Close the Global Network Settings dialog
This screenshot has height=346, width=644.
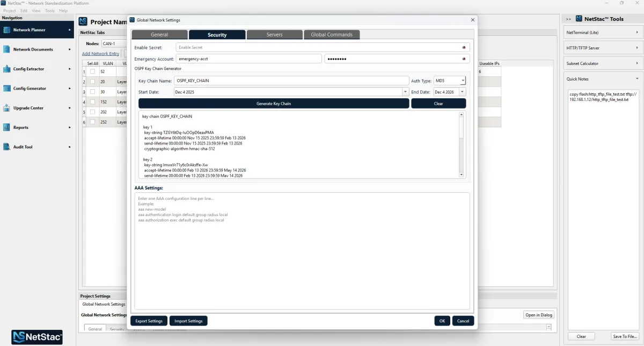tap(473, 20)
